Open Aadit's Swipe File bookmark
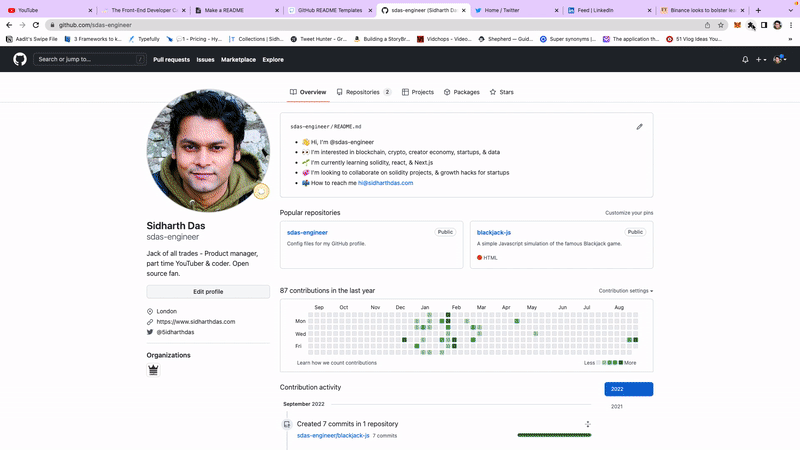This screenshot has width=800, height=450. pyautogui.click(x=32, y=39)
